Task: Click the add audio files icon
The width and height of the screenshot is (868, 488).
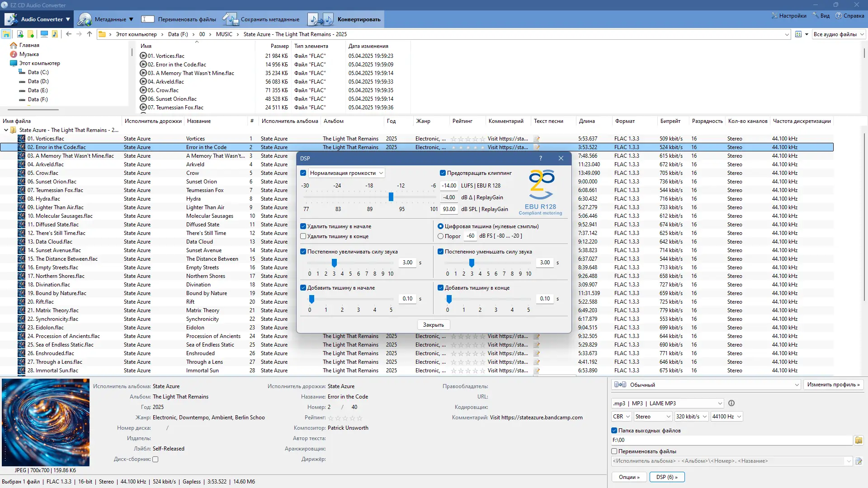Action: click(x=20, y=34)
